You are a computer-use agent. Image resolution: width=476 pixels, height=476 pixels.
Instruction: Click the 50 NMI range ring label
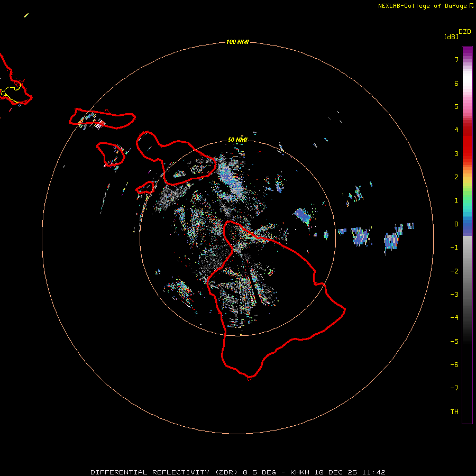click(237, 140)
